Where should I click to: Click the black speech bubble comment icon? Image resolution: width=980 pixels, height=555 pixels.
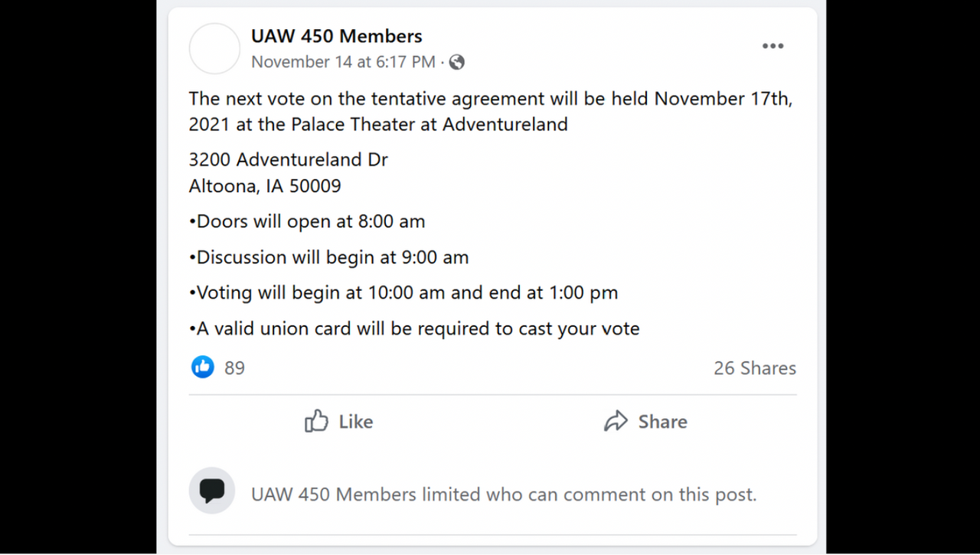(x=212, y=491)
